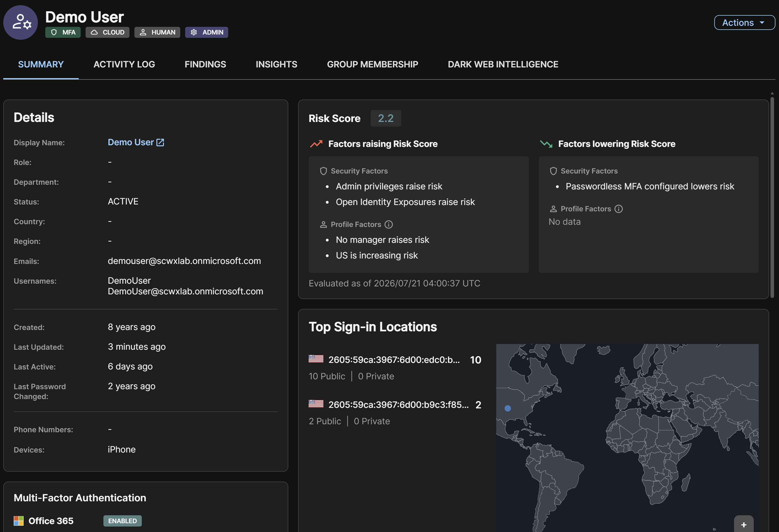Open the Activity Log tab

point(124,64)
